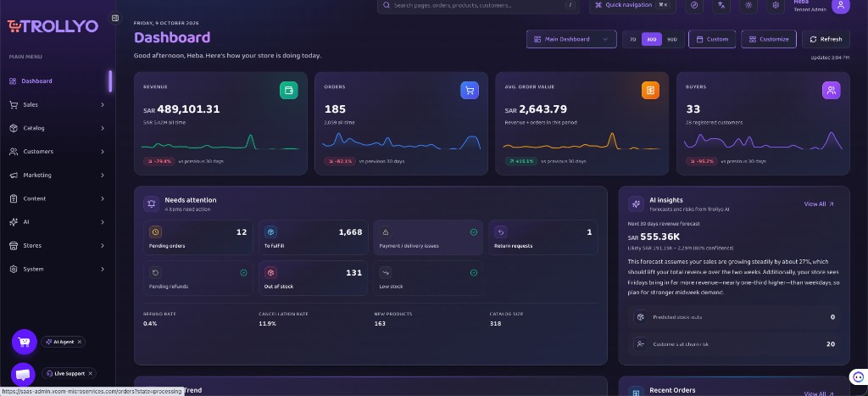This screenshot has width=868, height=396.
Task: Click the language translate icon in top bar
Action: click(x=721, y=5)
